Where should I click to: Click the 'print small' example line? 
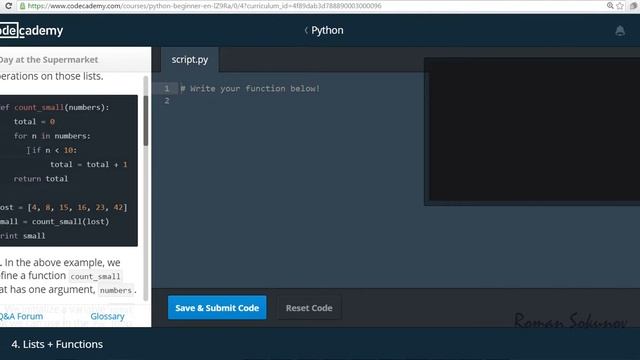23,236
